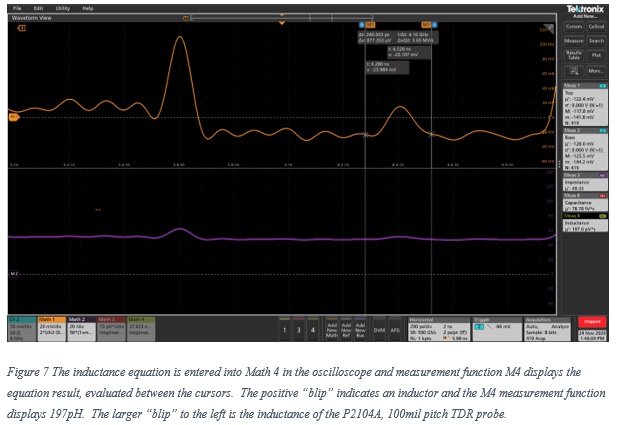Open the Meas 2 Base badge
The image size is (620, 425).
click(x=585, y=149)
